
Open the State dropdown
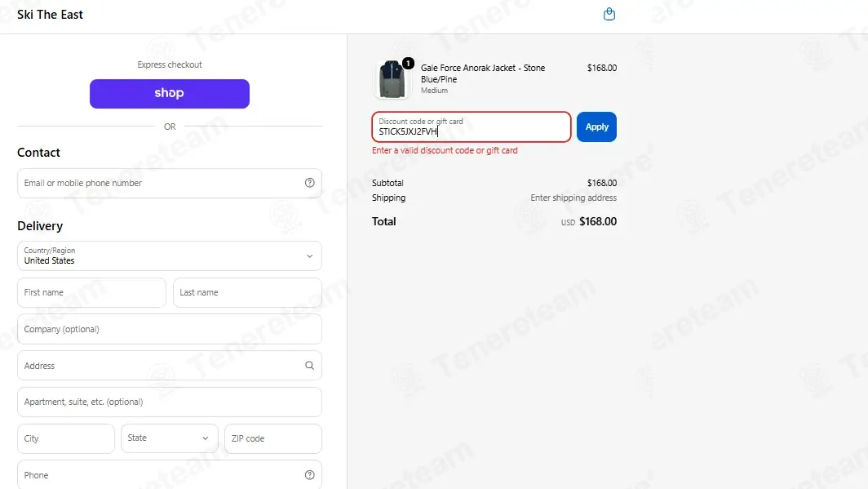(x=170, y=438)
